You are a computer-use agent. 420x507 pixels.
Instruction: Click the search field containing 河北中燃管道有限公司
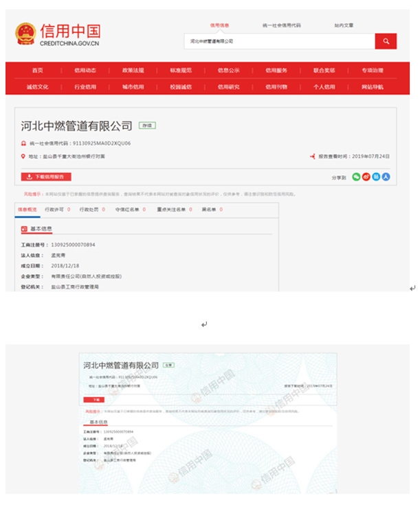[x=278, y=41]
